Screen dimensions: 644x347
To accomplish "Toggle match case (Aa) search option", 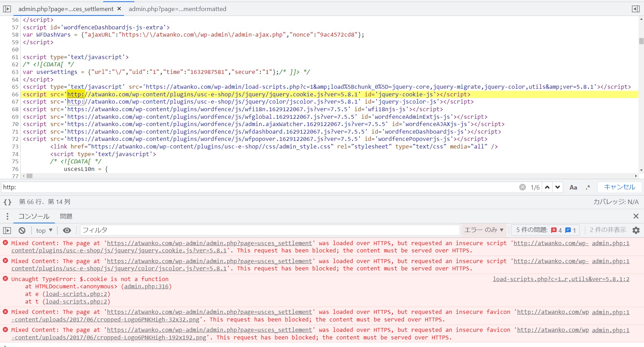I will 573,187.
